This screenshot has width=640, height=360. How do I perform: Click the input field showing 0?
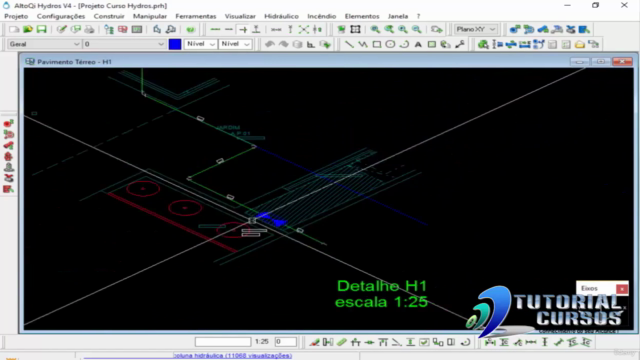(285, 342)
